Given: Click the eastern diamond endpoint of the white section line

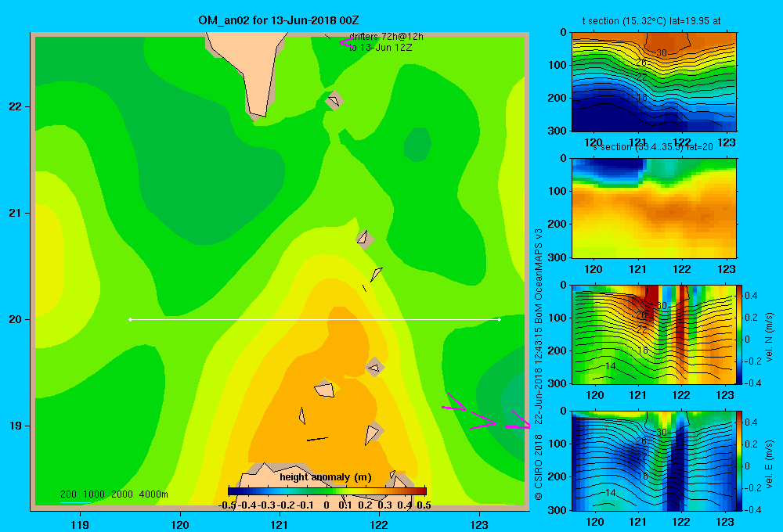Looking at the screenshot, I should (499, 319).
